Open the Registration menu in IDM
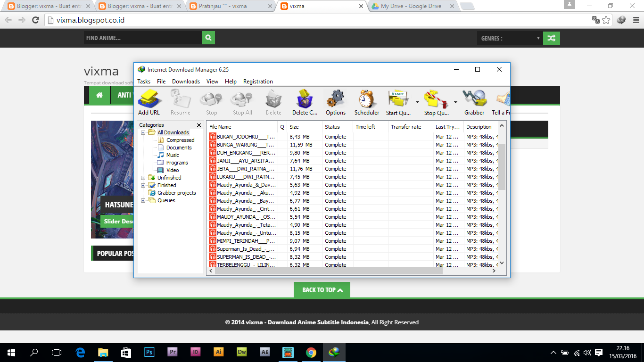 pos(258,82)
